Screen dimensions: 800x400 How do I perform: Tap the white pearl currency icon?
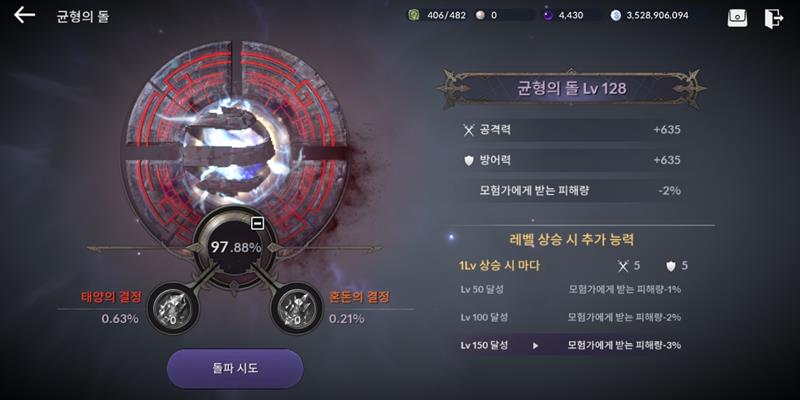click(x=480, y=15)
